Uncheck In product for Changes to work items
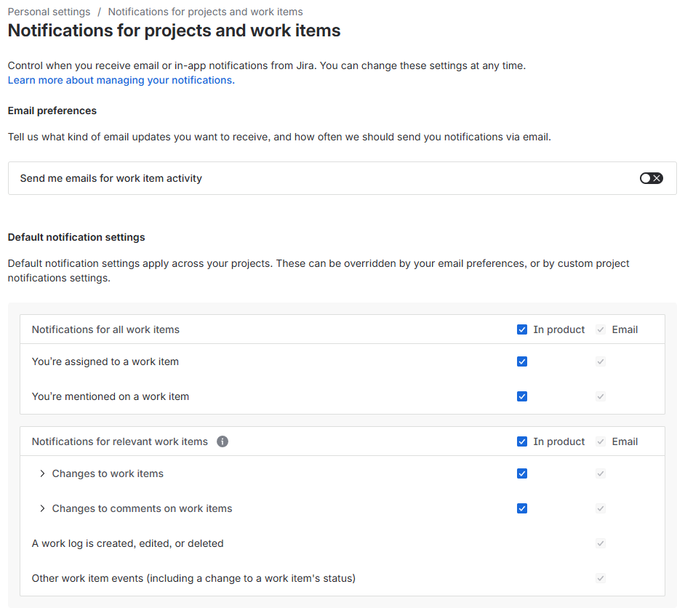 click(522, 473)
